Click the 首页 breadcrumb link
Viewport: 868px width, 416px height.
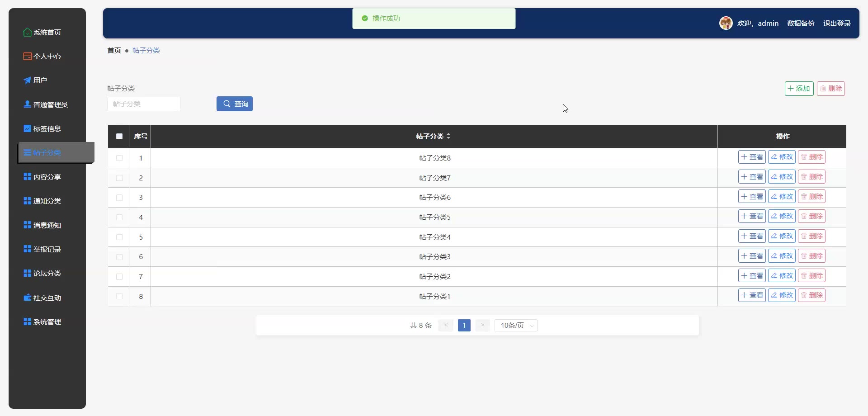(114, 50)
